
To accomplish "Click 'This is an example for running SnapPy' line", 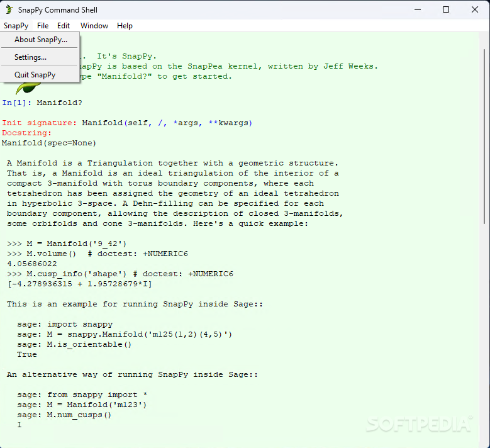I will click(135, 304).
